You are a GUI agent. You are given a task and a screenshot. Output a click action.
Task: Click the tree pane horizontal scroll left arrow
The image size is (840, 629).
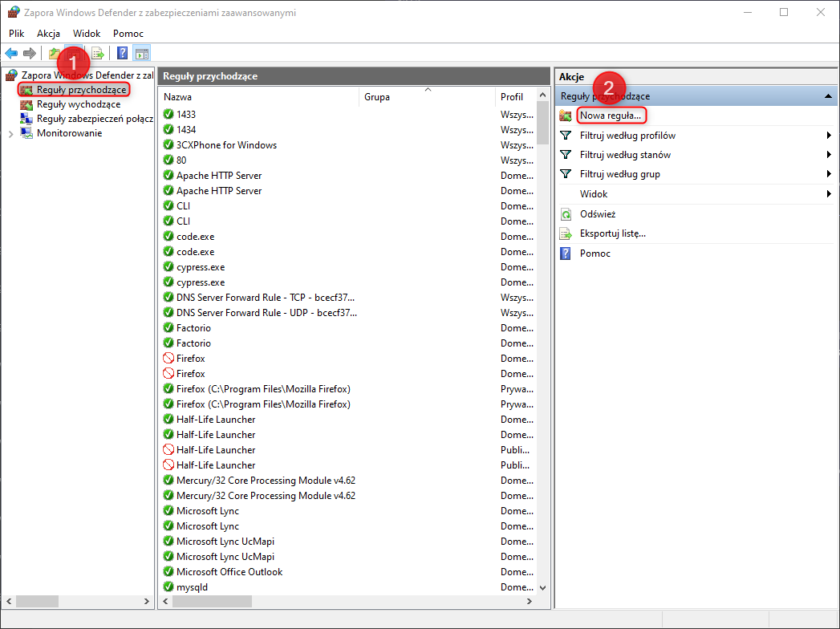9,602
